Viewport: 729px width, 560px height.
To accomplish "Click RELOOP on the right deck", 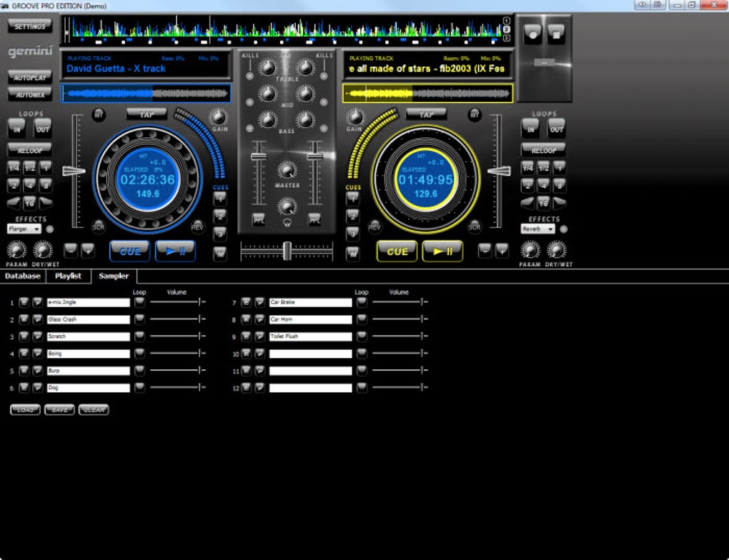I will (x=543, y=150).
